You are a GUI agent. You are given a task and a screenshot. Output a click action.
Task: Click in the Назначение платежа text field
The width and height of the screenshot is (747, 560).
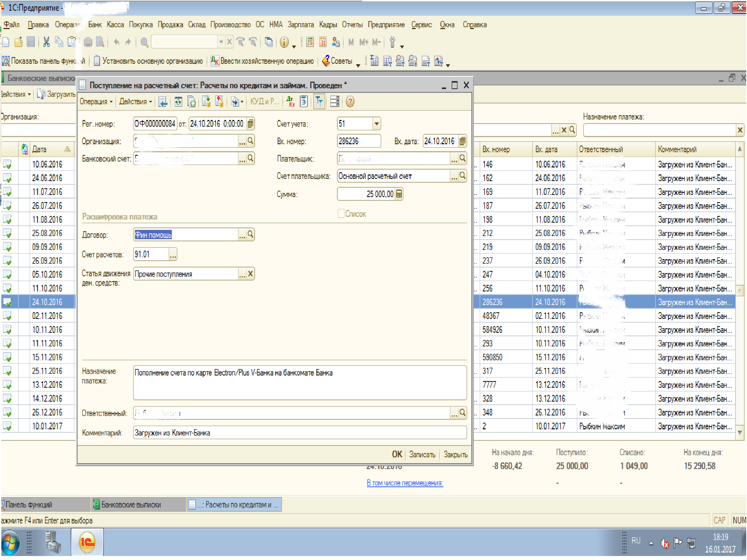coord(300,382)
